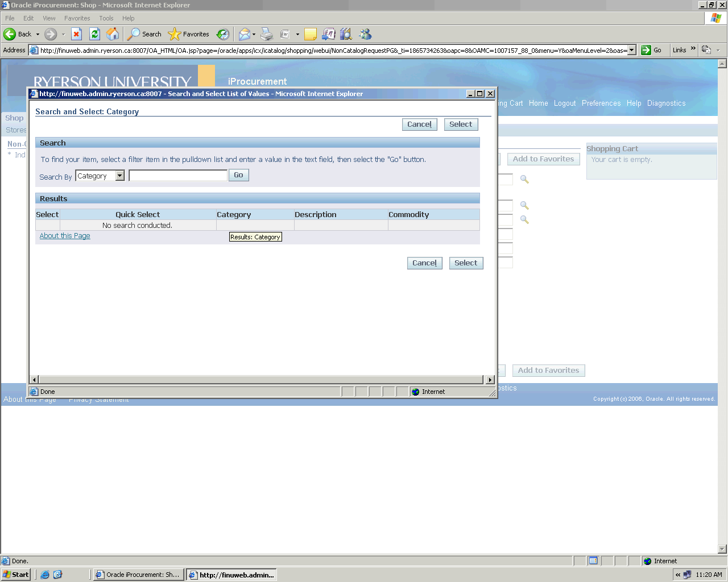728x582 pixels.
Task: Expand the Search By Category dropdown
Action: point(119,176)
